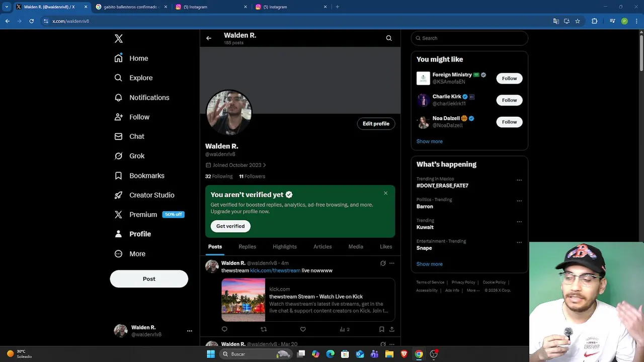
Task: Bookmark this page with star icon
Action: tap(578, 21)
